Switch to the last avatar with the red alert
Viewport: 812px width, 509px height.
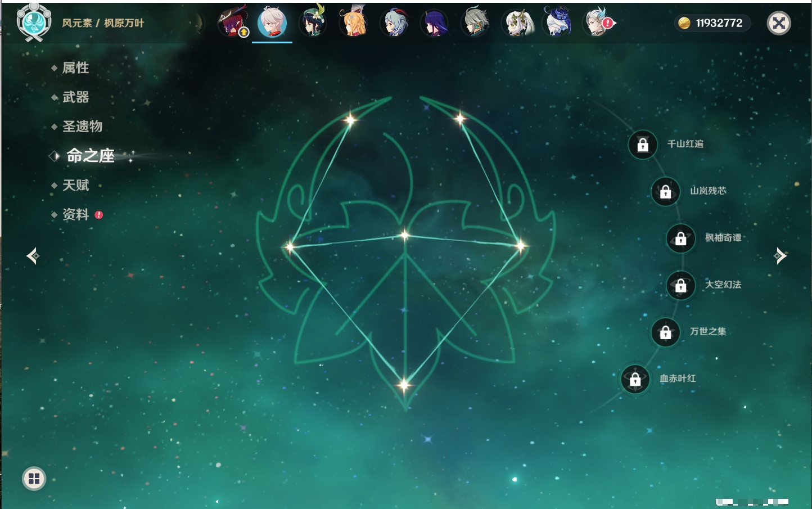click(x=598, y=22)
